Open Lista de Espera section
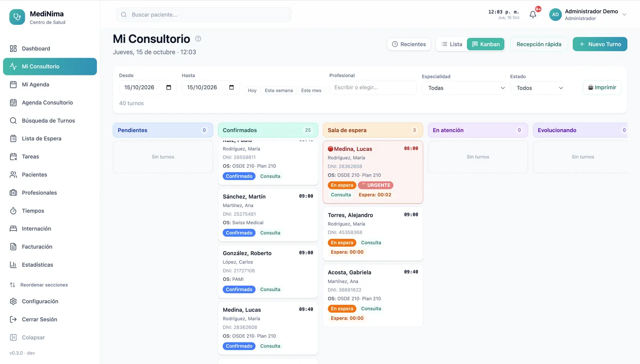 [50, 138]
